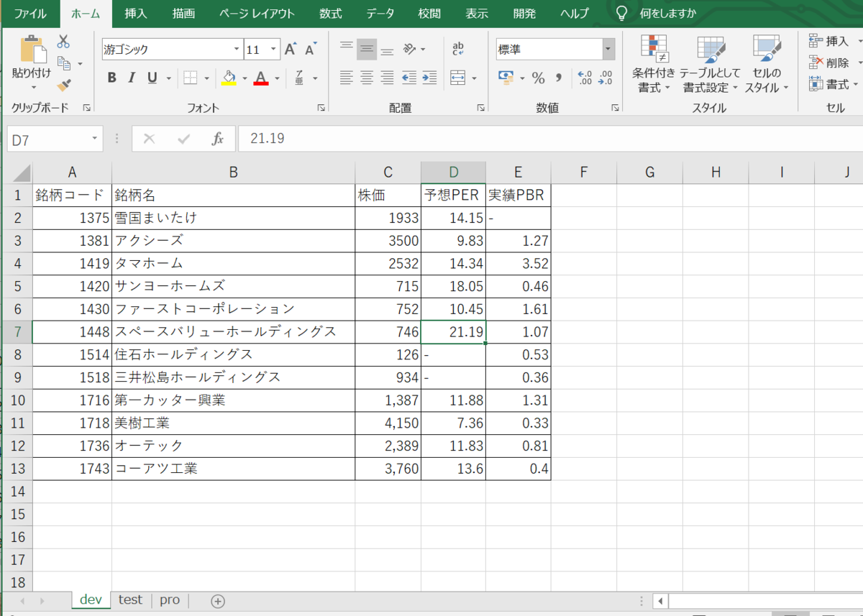The image size is (863, 616).
Task: Switch to the 数式 ribbon tab
Action: click(330, 13)
